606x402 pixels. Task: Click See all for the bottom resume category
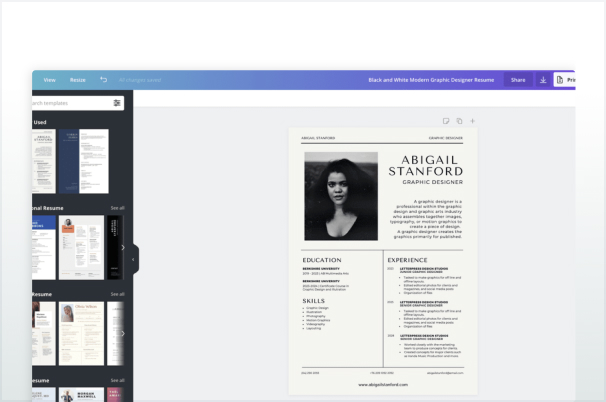(x=117, y=381)
